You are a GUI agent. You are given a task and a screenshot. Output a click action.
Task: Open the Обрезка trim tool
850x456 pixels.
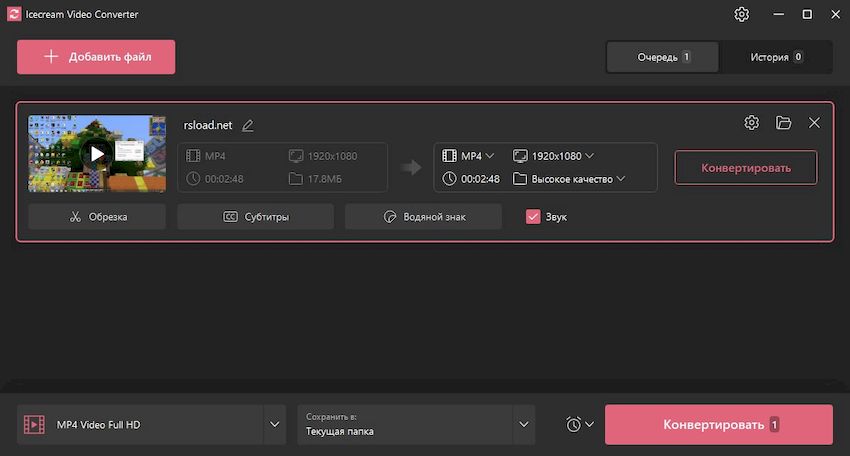[97, 217]
